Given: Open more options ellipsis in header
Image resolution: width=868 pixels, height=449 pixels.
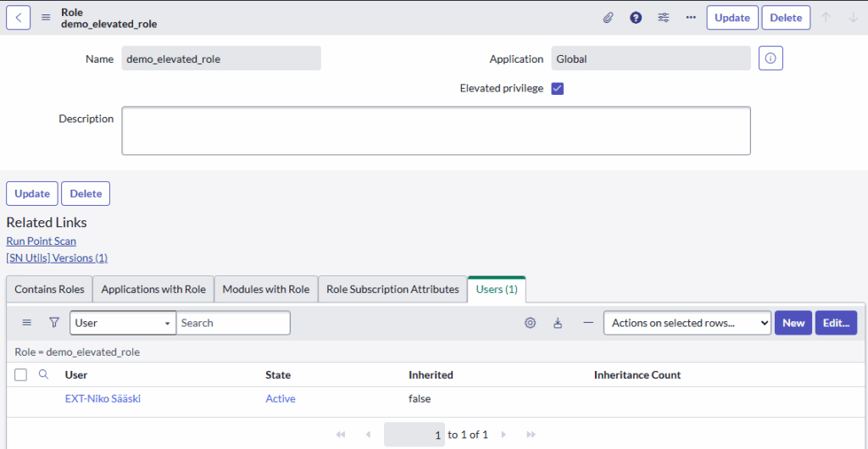Looking at the screenshot, I should point(690,18).
